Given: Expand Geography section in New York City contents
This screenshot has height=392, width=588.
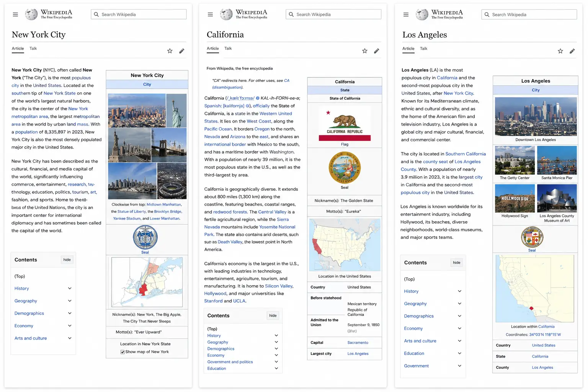Looking at the screenshot, I should pyautogui.click(x=70, y=301).
